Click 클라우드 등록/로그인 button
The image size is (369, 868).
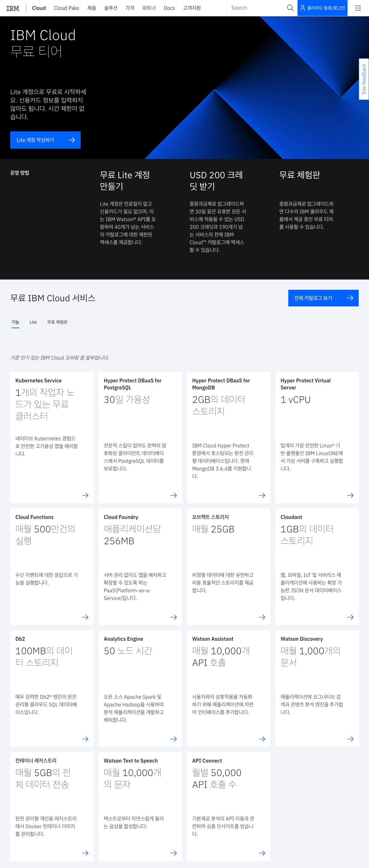pyautogui.click(x=322, y=8)
